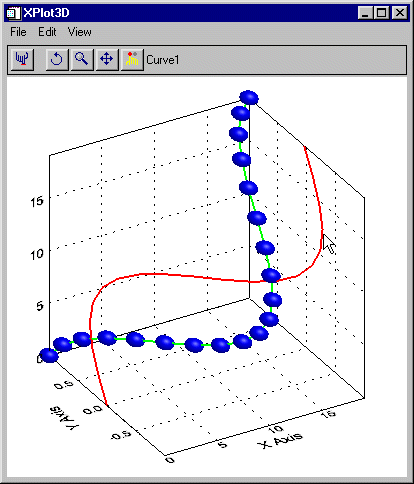Select the rotate view tool
The height and width of the screenshot is (484, 414).
(x=57, y=60)
